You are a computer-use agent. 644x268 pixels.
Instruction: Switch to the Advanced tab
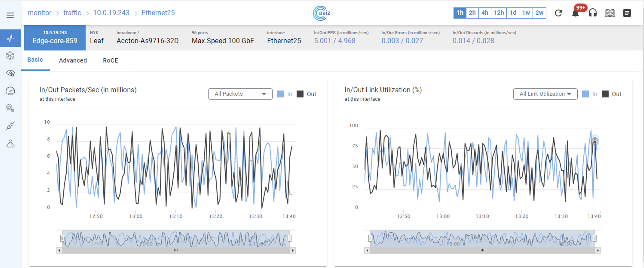pyautogui.click(x=73, y=60)
